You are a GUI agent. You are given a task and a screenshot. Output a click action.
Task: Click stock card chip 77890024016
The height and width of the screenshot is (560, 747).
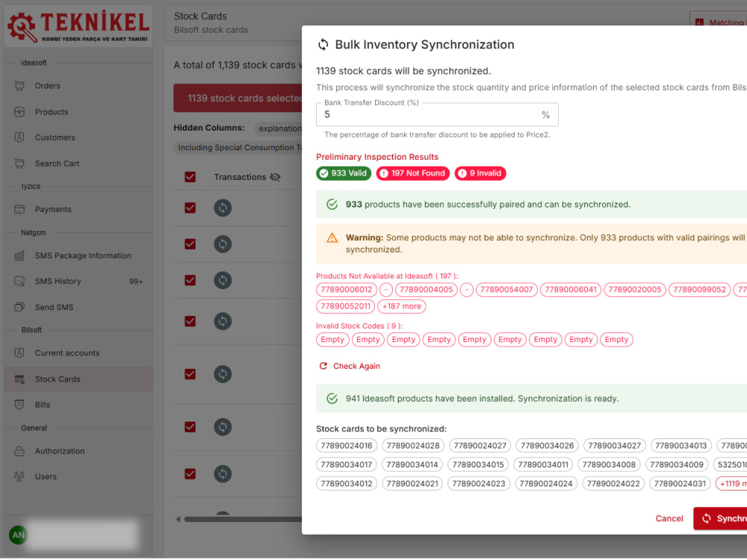tap(347, 445)
